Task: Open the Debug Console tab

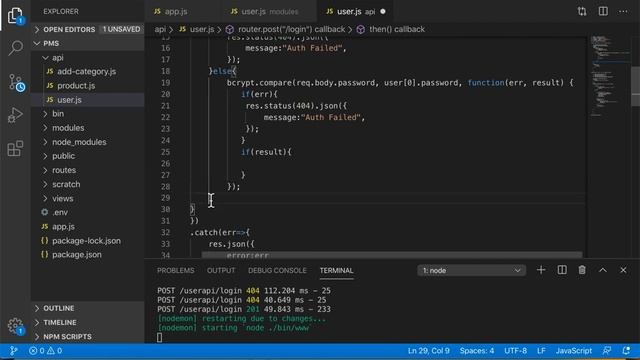Action: pos(277,271)
